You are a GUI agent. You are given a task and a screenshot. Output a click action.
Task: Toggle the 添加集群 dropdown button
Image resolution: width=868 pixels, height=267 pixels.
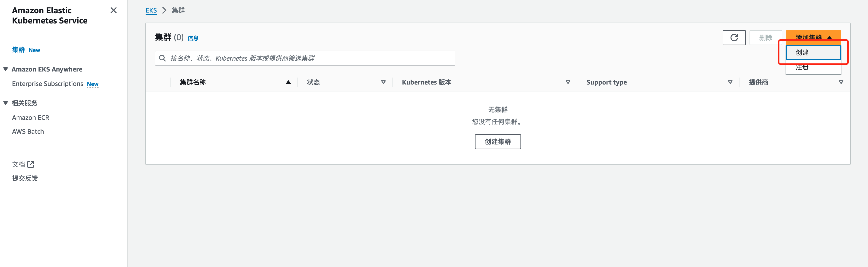[x=813, y=37]
